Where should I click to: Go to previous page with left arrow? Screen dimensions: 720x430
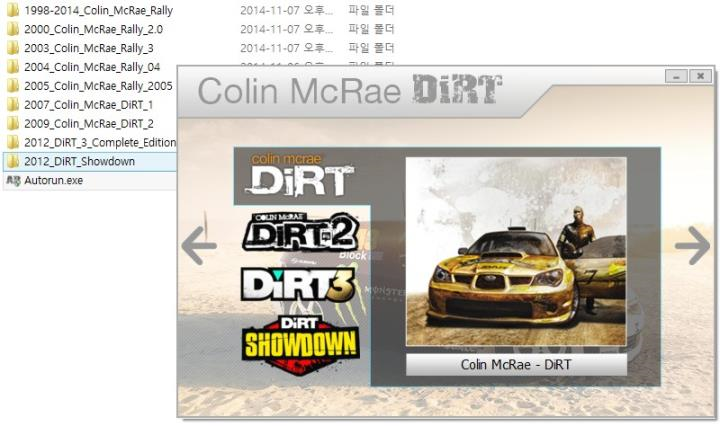(199, 245)
